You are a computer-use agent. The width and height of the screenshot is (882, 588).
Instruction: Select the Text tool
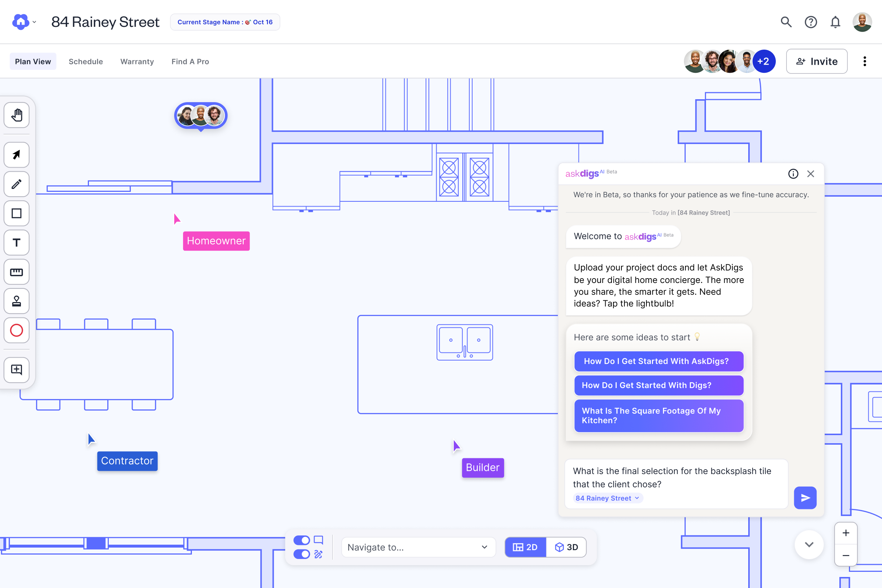pos(17,243)
